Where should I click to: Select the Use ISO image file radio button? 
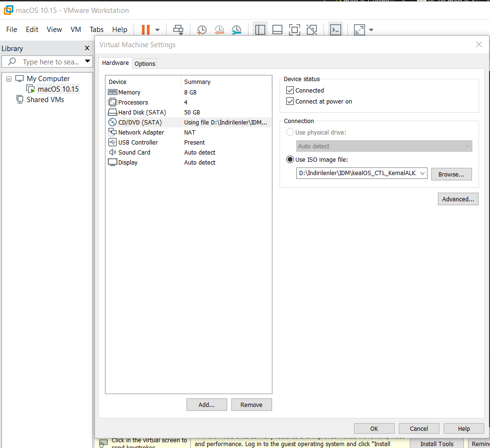(290, 159)
